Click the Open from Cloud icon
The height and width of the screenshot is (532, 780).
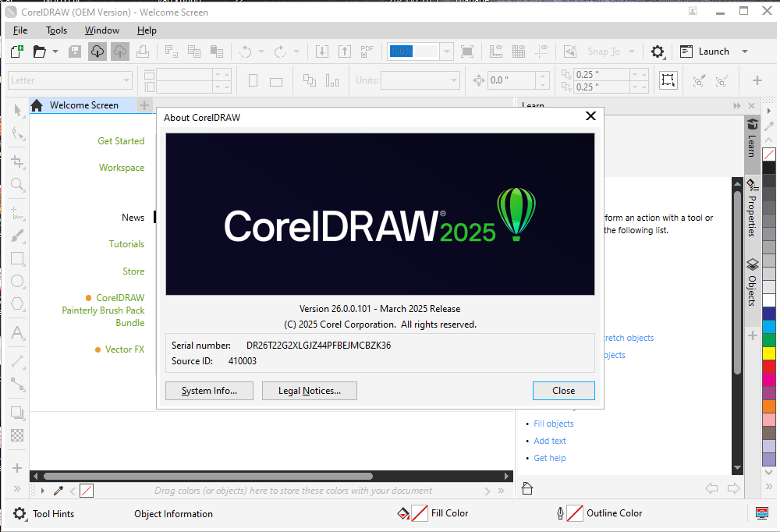pos(97,51)
